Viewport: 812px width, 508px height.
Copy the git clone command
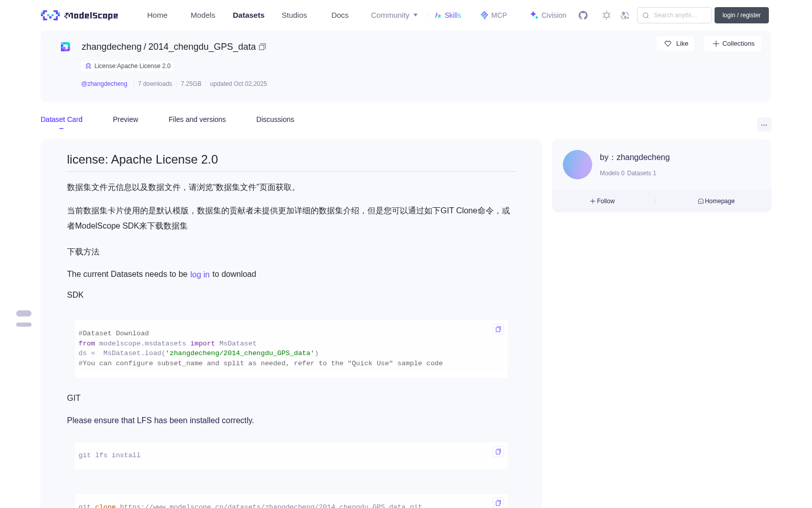tap(498, 502)
